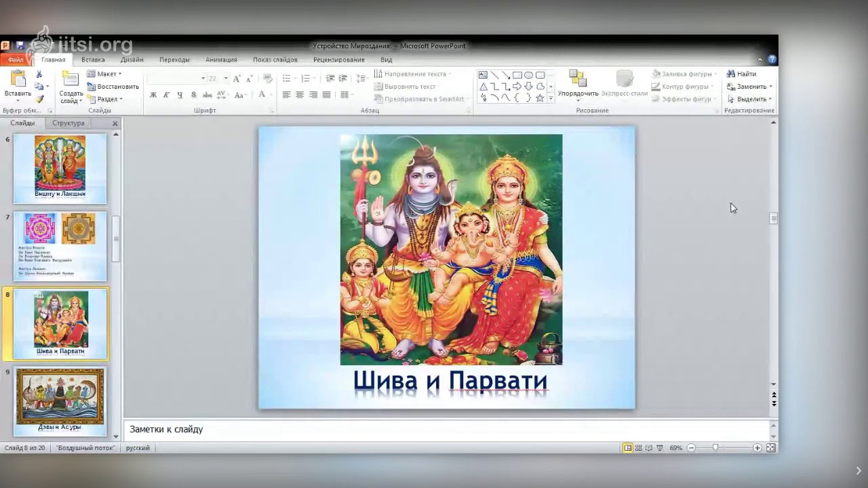This screenshot has width=868, height=488.
Task: Click the Increase list level indent icon
Action: coord(343,78)
